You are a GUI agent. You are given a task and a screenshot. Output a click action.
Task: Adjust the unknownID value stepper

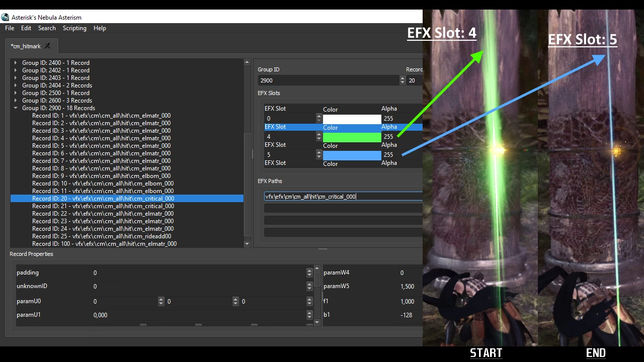point(309,287)
